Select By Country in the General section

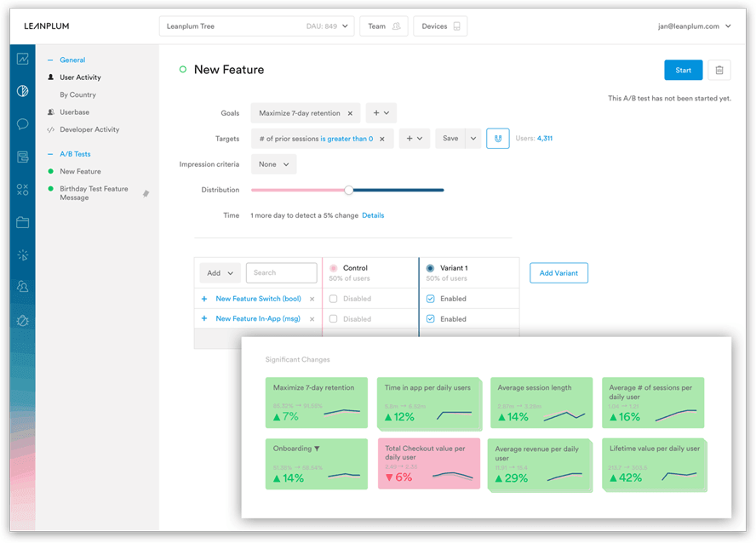point(77,95)
